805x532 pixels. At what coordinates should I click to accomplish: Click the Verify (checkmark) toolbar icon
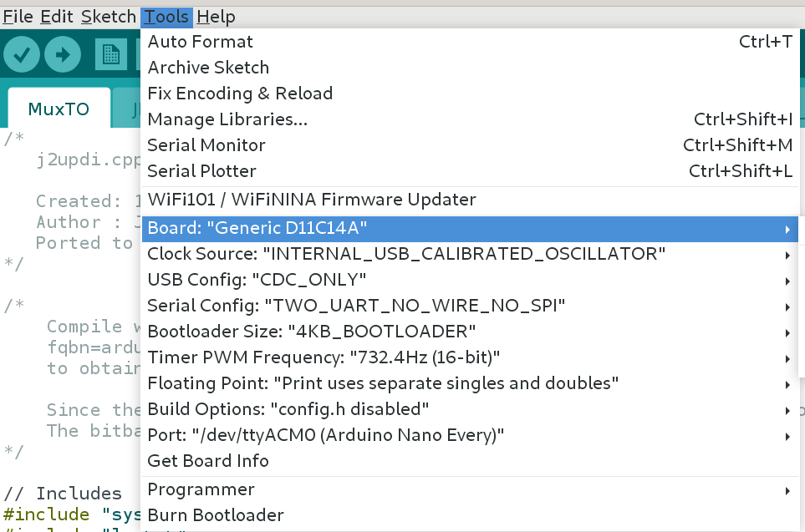22,53
